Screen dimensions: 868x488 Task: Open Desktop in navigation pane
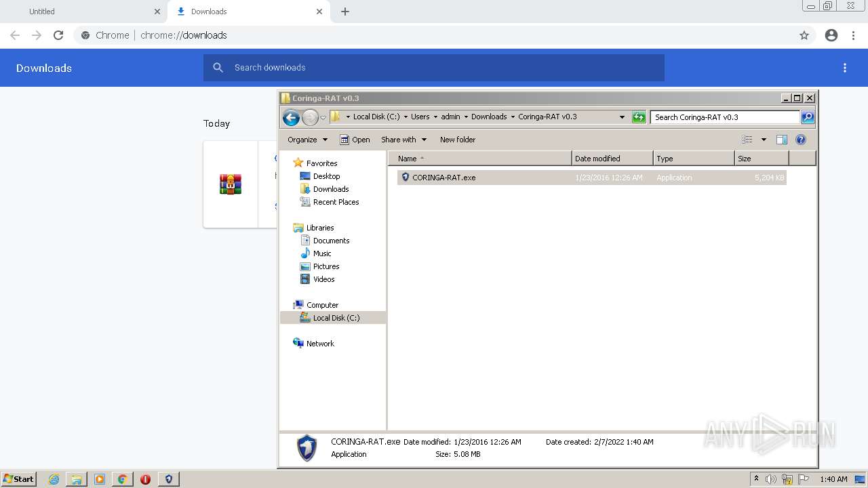coord(319,176)
